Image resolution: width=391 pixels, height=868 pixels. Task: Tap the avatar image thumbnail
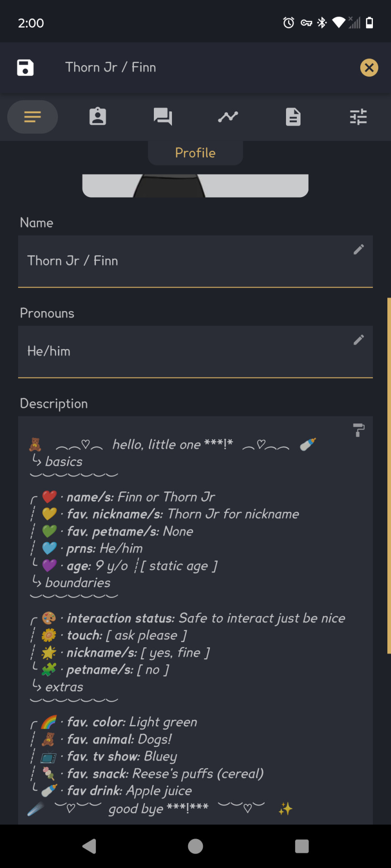(x=195, y=186)
